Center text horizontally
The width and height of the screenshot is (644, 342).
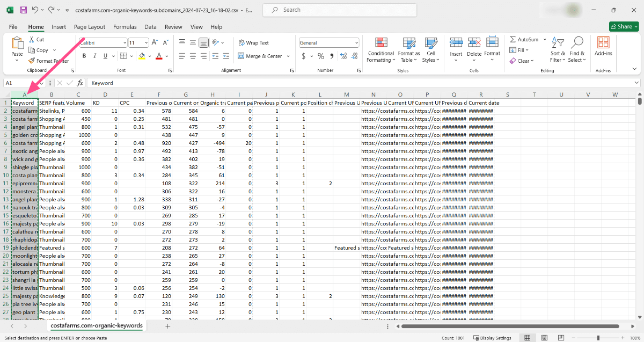point(193,56)
